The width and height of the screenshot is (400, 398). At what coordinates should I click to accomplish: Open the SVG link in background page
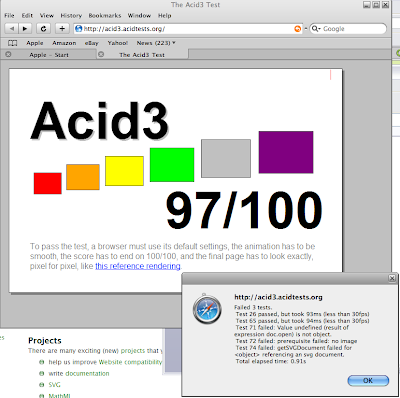pyautogui.click(x=54, y=385)
